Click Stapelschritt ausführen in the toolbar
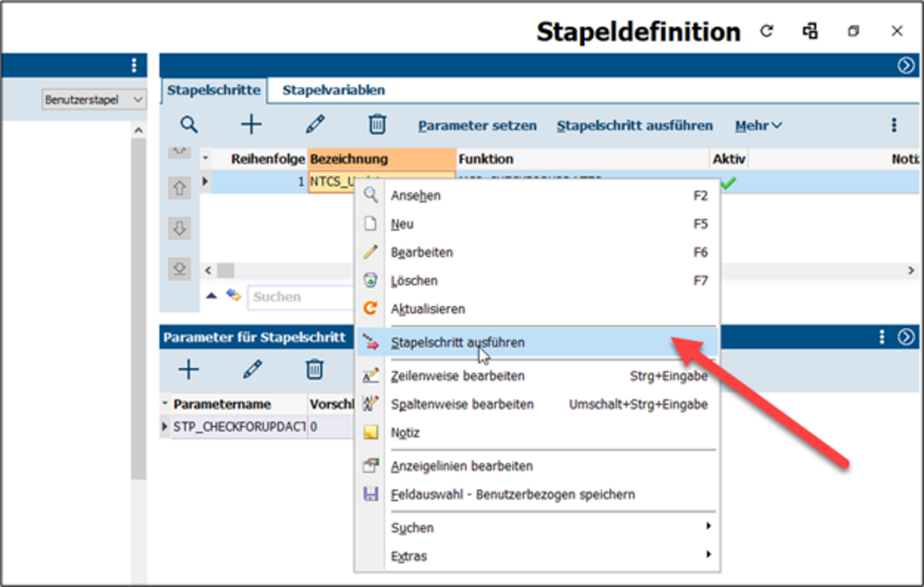This screenshot has width=924, height=587. click(x=635, y=126)
